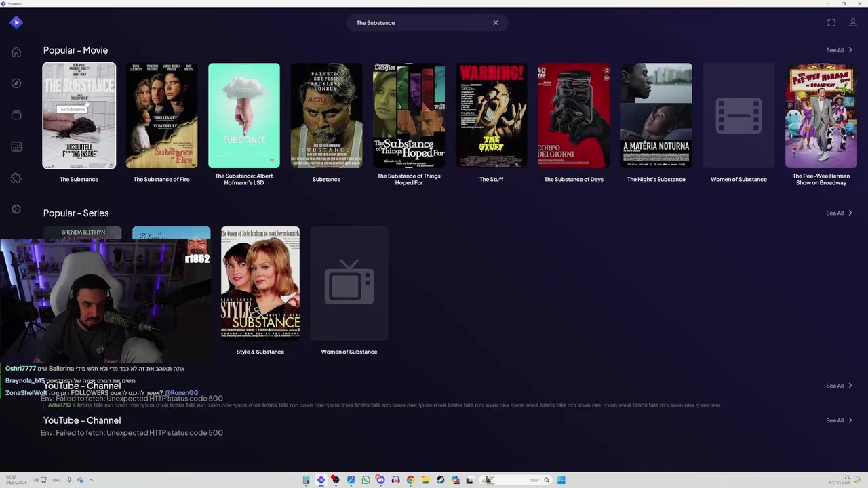The width and height of the screenshot is (868, 488).
Task: Open the Addons puzzle icon
Action: click(16, 178)
